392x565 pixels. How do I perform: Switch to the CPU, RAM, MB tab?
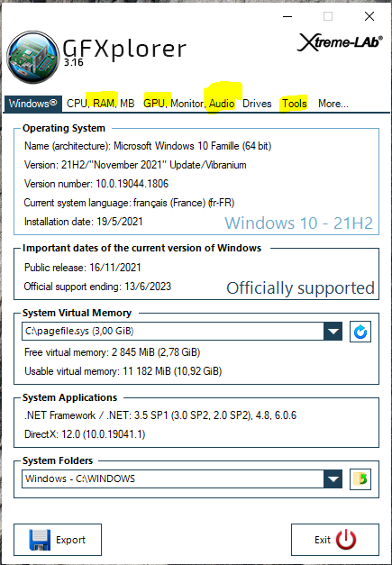click(101, 104)
